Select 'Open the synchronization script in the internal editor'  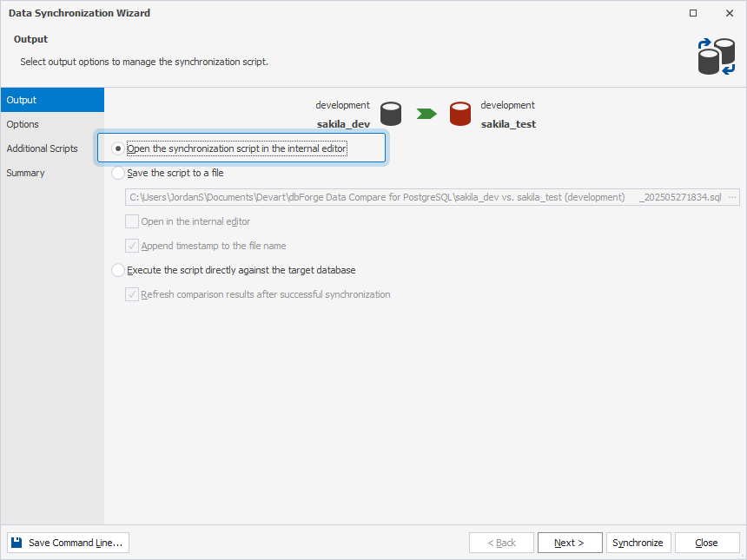coord(118,147)
